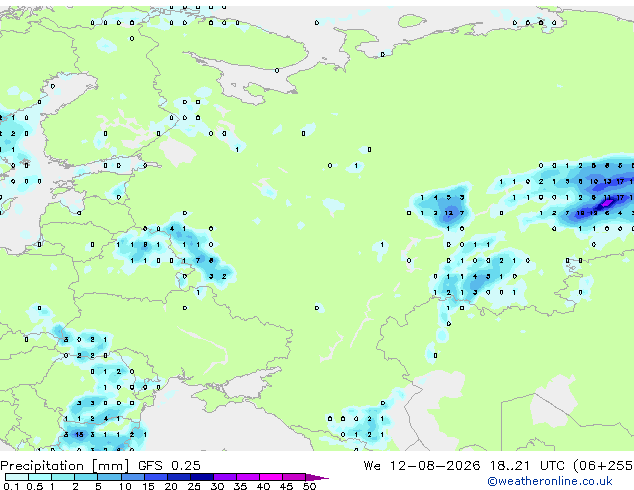Screen dimensions: 634x490
Task: Open the weatheronline.co.uk copyright link
Action: [x=550, y=481]
